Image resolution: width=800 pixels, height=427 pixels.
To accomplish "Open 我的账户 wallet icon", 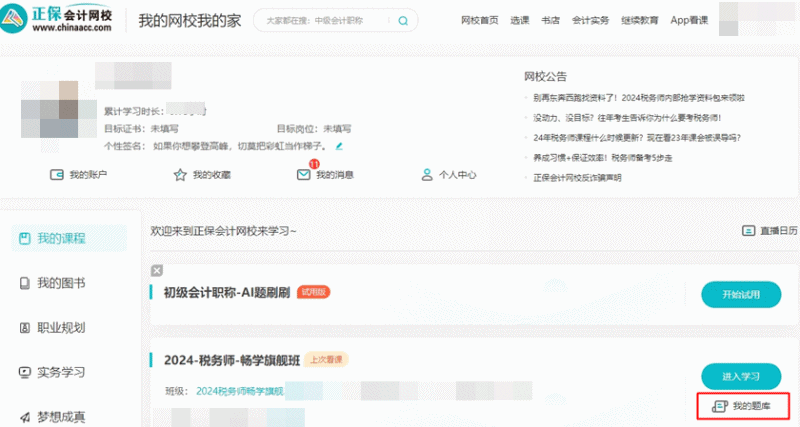I will [x=58, y=175].
